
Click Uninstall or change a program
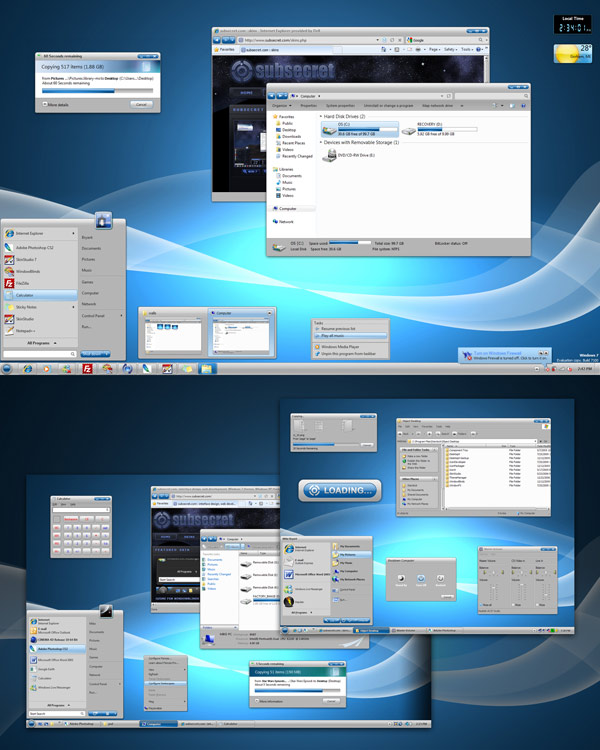[389, 105]
